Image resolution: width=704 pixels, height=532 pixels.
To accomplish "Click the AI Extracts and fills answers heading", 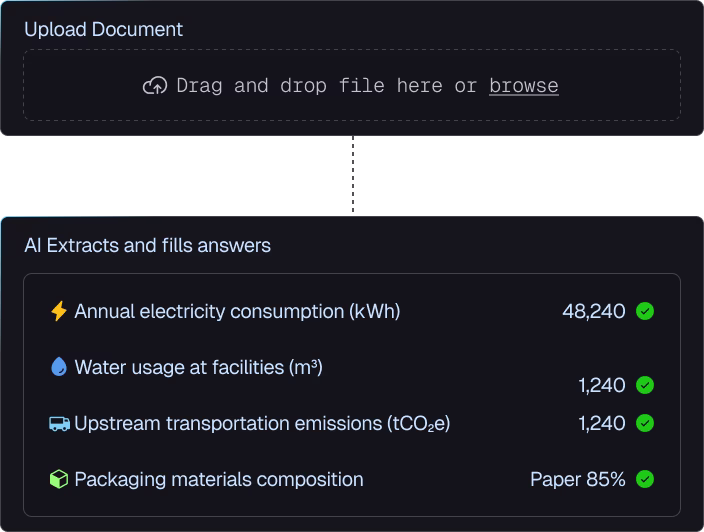I will (147, 246).
